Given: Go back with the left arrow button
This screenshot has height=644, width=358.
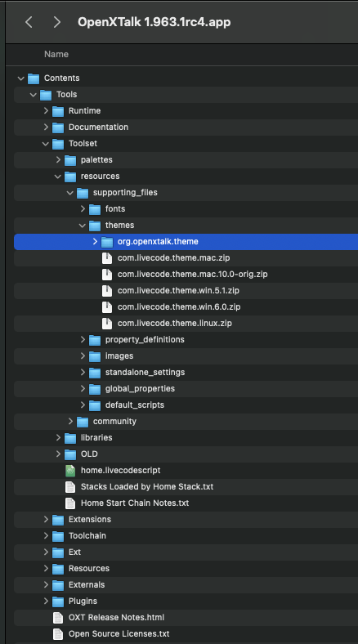Looking at the screenshot, I should (29, 22).
